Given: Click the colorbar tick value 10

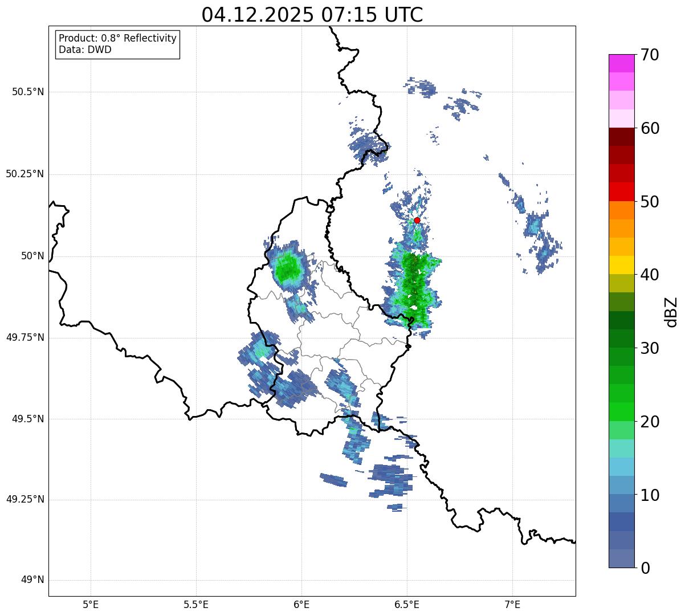Looking at the screenshot, I should (650, 495).
